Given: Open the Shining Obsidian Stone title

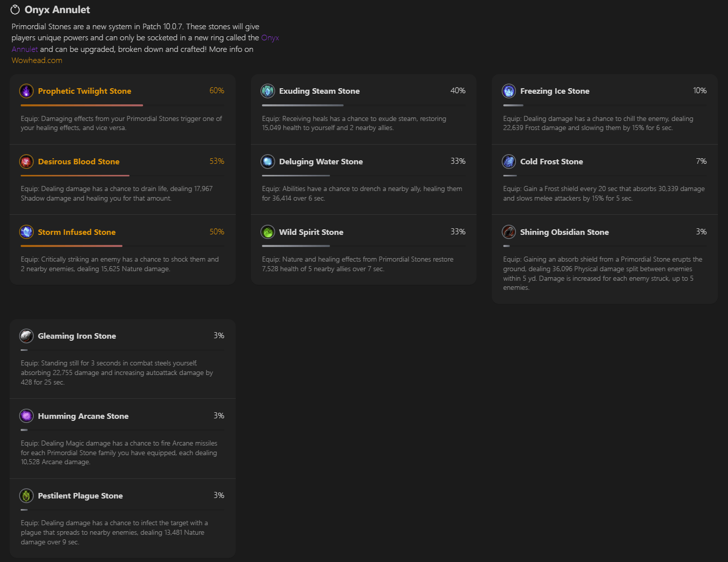Looking at the screenshot, I should click(565, 232).
